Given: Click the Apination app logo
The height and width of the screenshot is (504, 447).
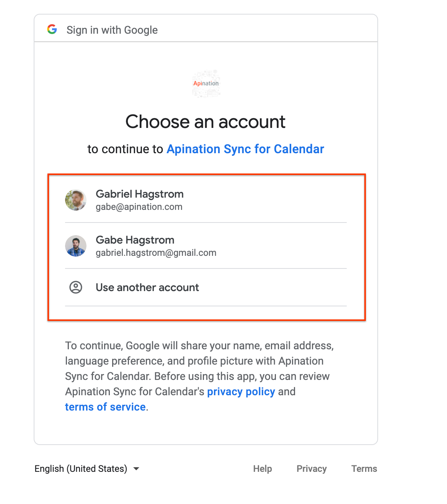Looking at the screenshot, I should (206, 83).
